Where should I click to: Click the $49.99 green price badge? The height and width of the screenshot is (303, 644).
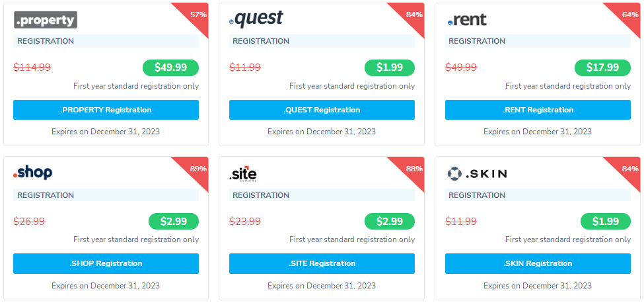(170, 67)
